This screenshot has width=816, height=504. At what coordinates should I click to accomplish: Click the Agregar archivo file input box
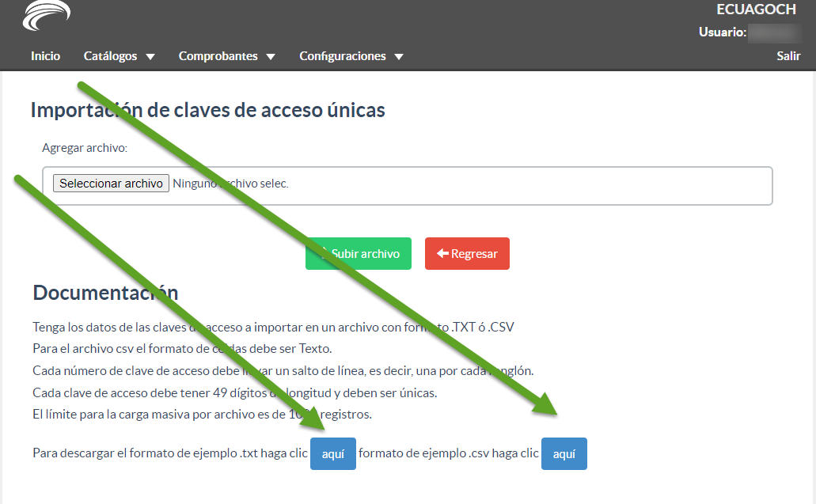407,185
